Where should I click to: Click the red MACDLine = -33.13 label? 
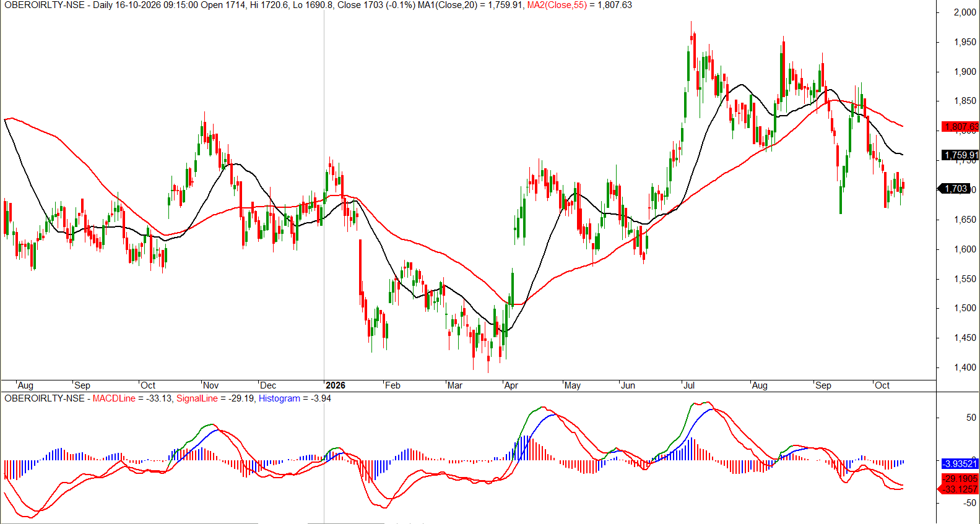tap(132, 398)
